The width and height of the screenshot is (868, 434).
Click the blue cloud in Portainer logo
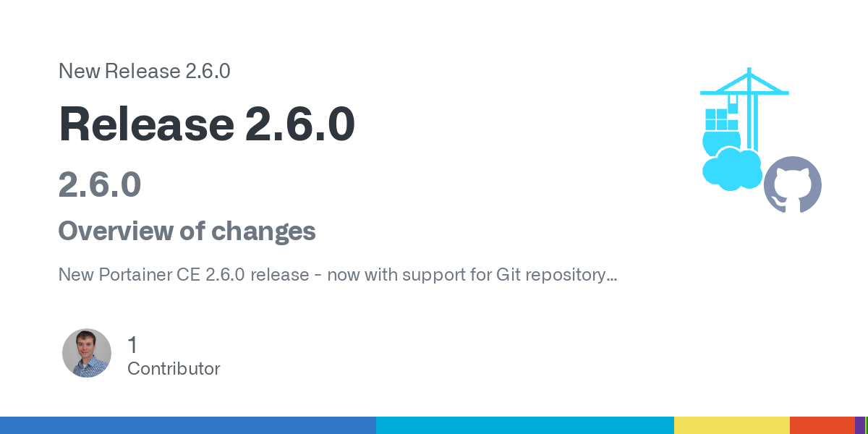point(732,169)
